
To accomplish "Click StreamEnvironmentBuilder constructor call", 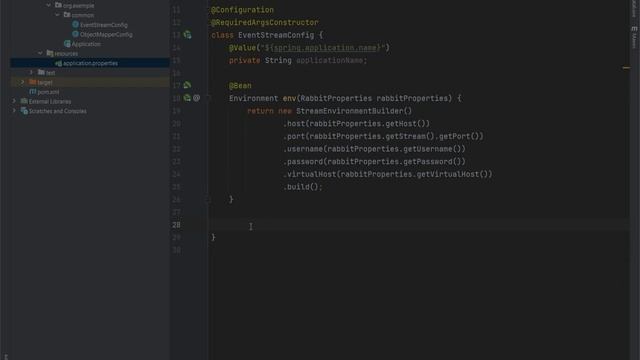I will click(354, 111).
